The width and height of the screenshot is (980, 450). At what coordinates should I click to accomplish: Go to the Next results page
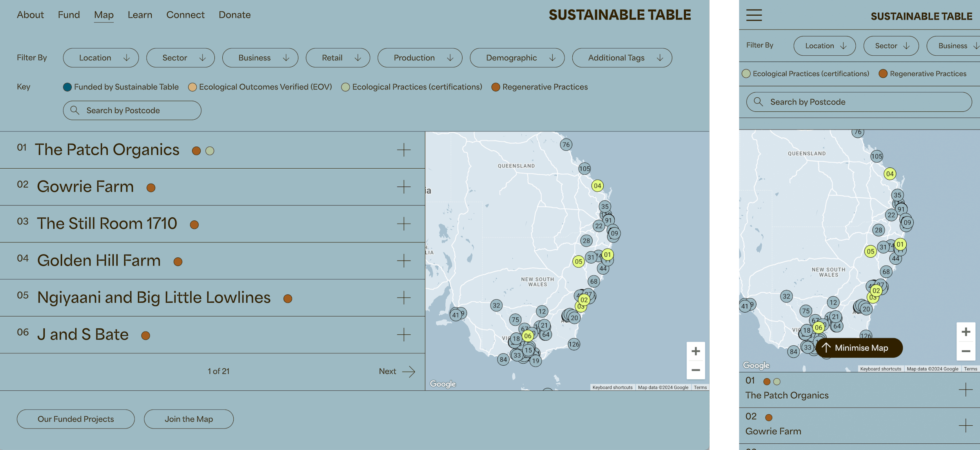[x=397, y=372]
